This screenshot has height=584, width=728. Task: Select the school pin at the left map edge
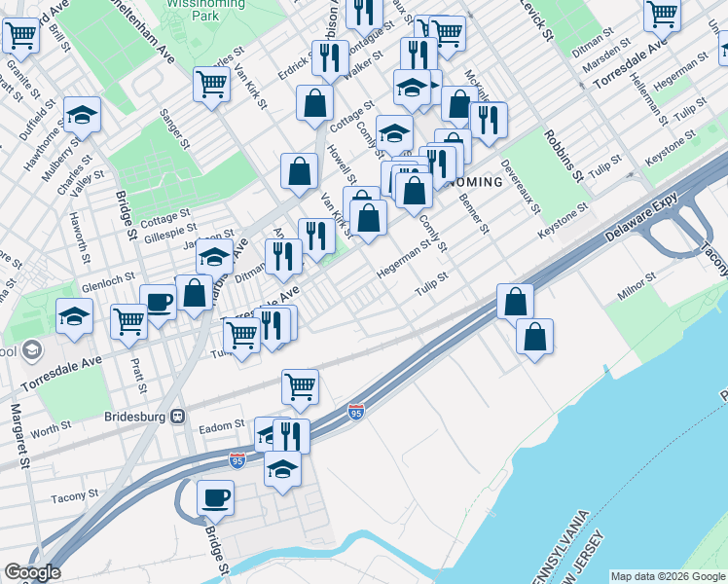[31, 350]
